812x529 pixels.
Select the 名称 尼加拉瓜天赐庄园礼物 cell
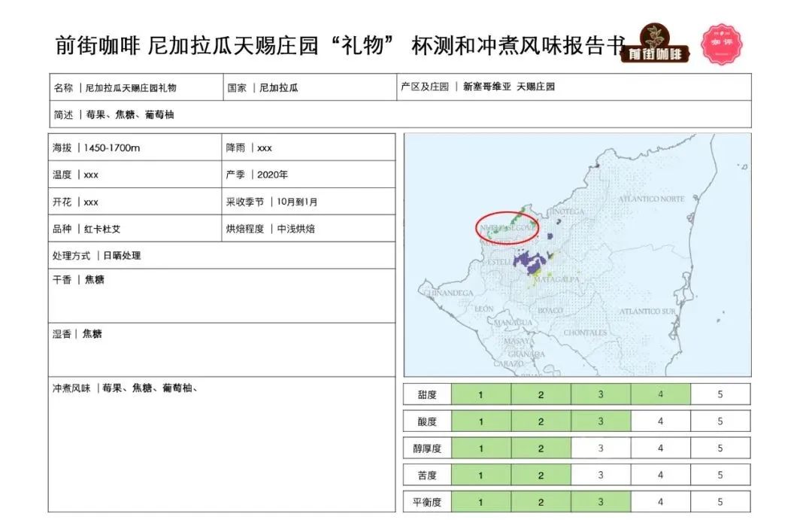[137, 87]
